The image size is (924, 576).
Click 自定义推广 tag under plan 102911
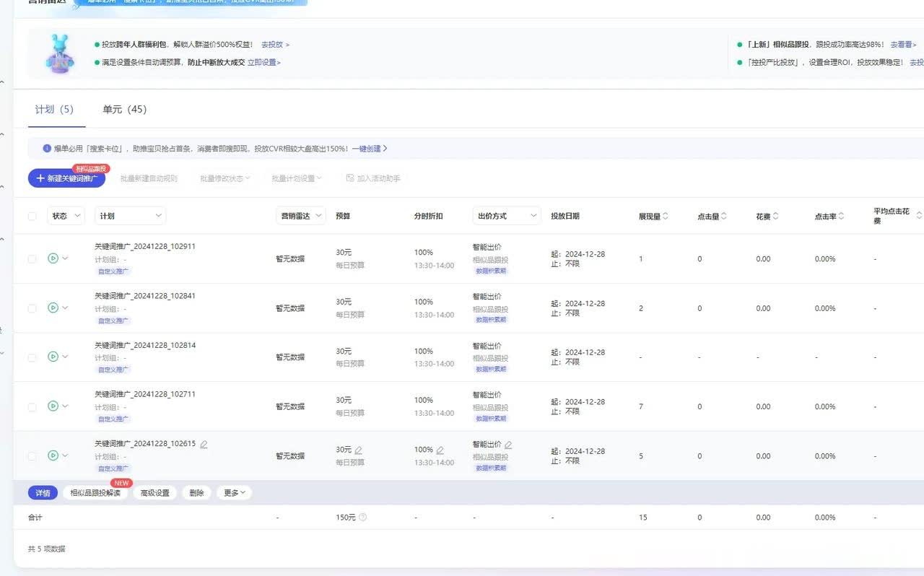(113, 271)
